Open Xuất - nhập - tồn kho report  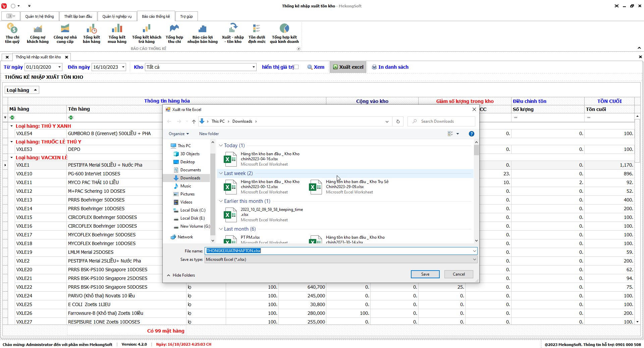coord(233,34)
